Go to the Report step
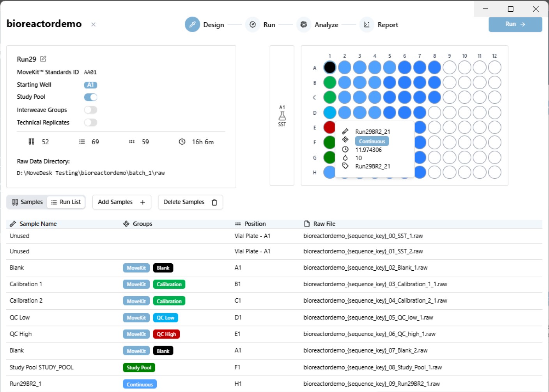Screen dimensions: 549x392 (x=388, y=25)
